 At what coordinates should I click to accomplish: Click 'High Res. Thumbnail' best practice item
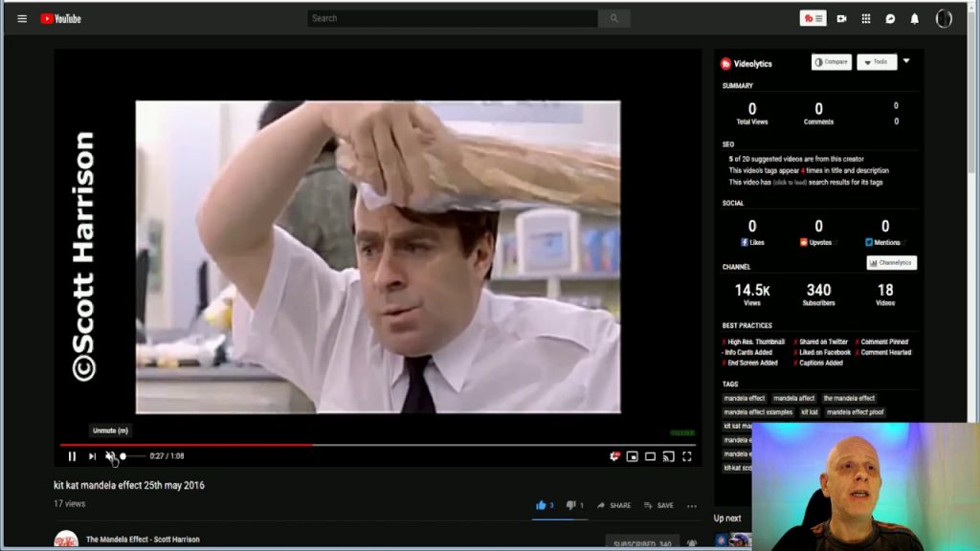tap(753, 342)
